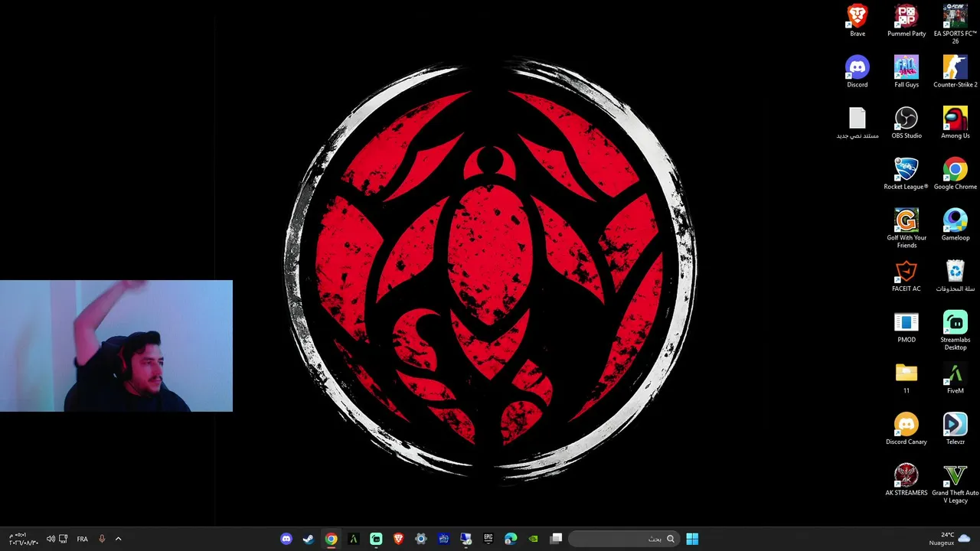This screenshot has width=980, height=551.
Task: Toggle the microphone tray icon
Action: pos(102,539)
